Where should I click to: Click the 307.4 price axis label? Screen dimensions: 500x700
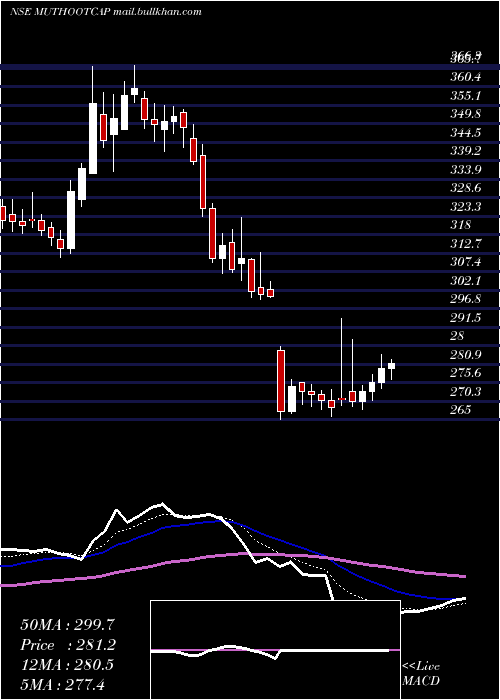[x=466, y=262]
